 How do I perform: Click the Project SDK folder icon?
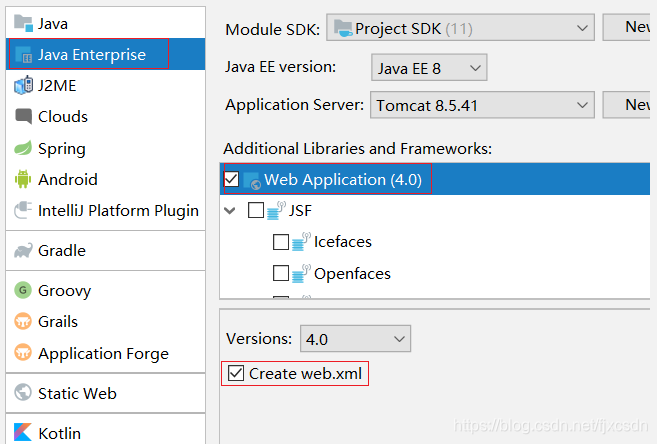pyautogui.click(x=343, y=28)
